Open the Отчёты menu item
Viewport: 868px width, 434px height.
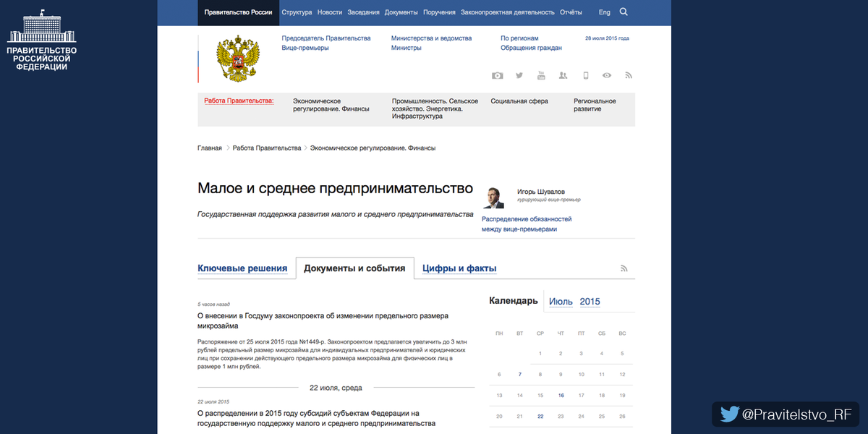(x=571, y=12)
